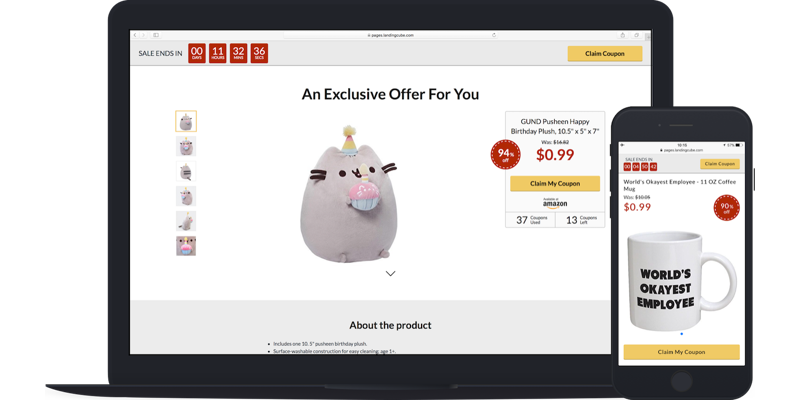This screenshot has width=800, height=400.
Task: Click the Safari forward arrow
Action: click(x=143, y=35)
